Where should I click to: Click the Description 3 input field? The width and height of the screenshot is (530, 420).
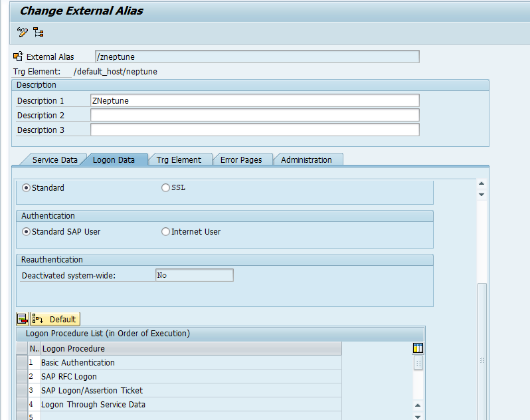coord(255,130)
